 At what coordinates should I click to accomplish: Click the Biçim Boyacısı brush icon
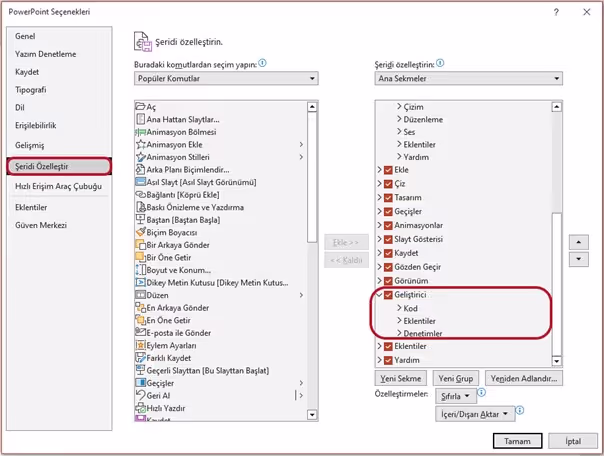[x=141, y=233]
